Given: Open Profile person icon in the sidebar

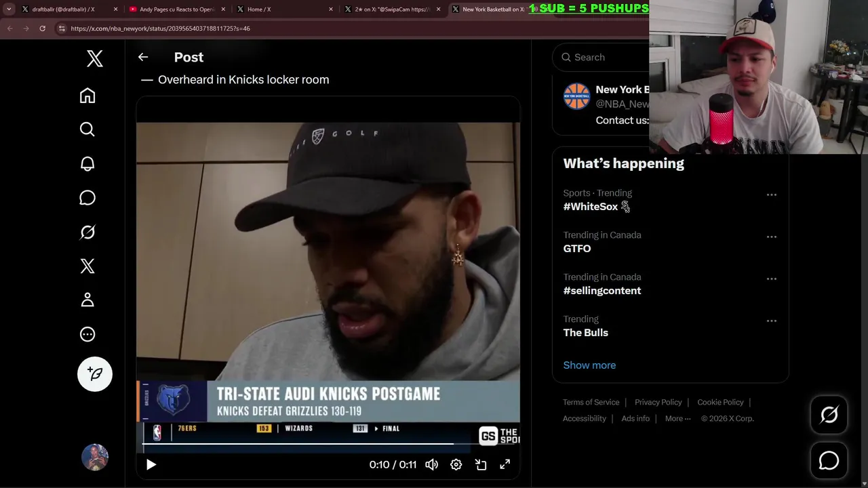Looking at the screenshot, I should 87,300.
